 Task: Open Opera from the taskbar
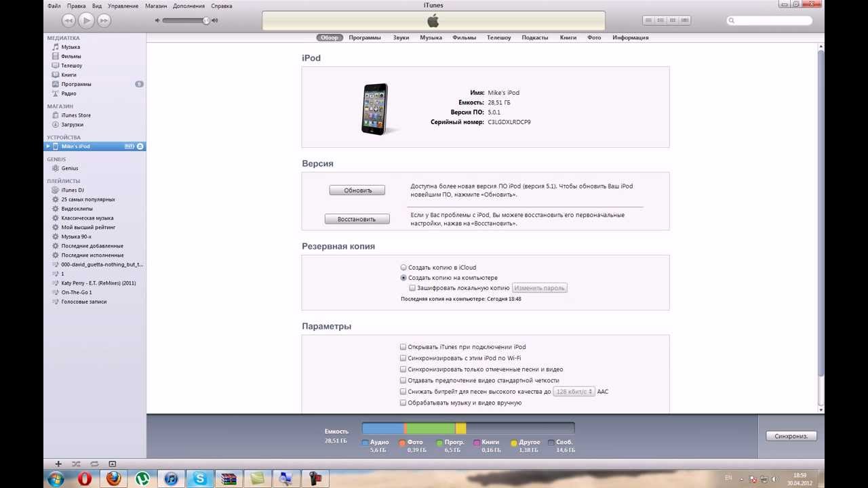pyautogui.click(x=84, y=479)
